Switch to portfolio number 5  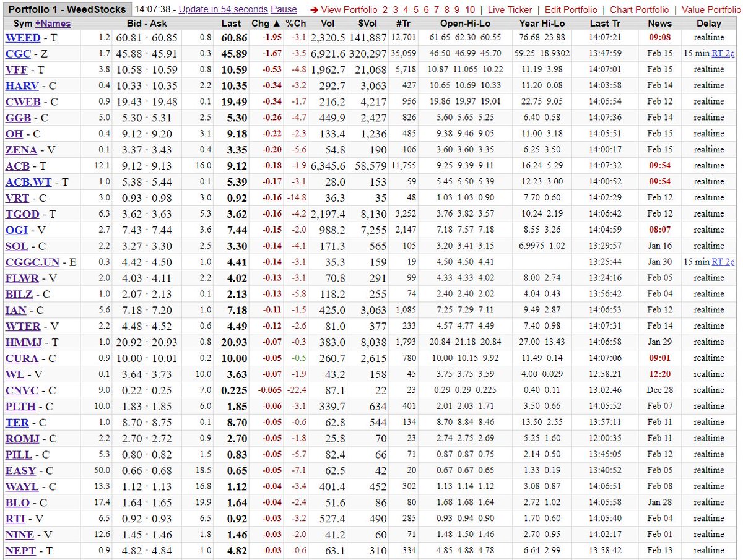point(417,10)
